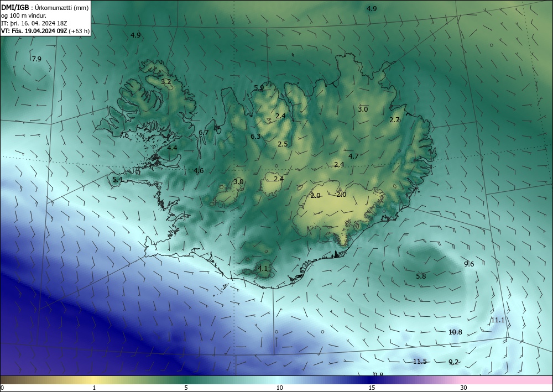Click the 4.7 value on the map

click(x=353, y=156)
